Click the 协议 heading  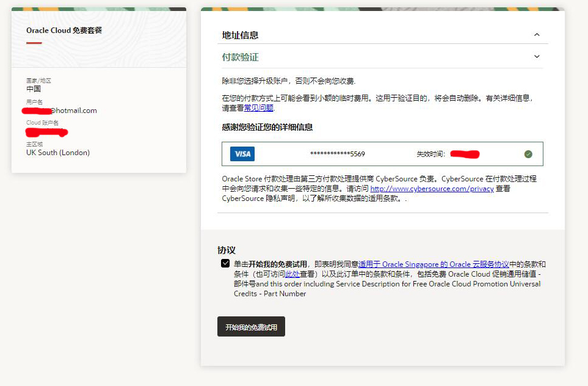227,250
